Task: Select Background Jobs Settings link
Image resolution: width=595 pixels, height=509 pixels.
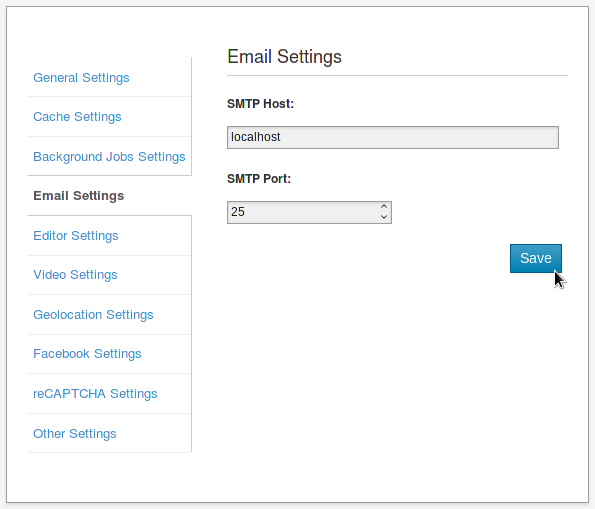Action: click(109, 157)
